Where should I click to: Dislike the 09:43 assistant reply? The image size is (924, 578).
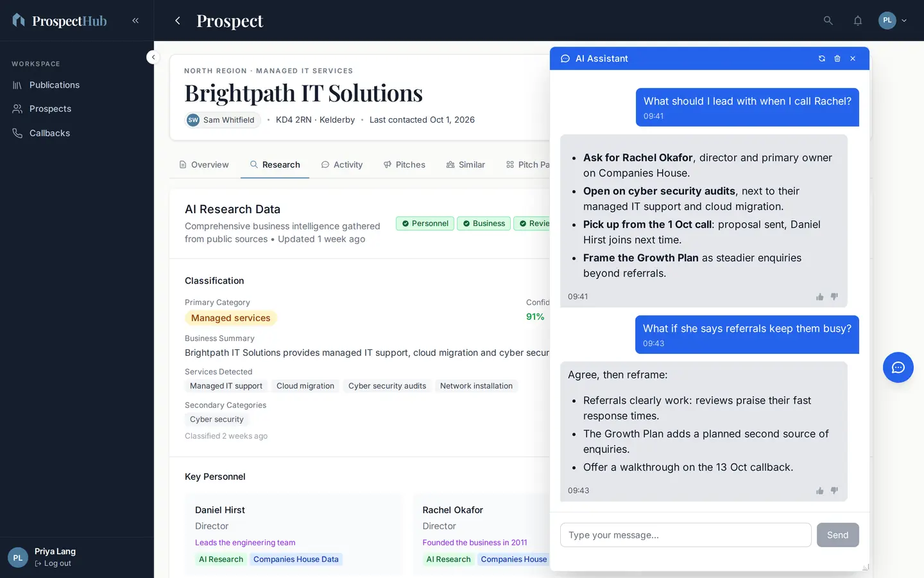coord(834,491)
